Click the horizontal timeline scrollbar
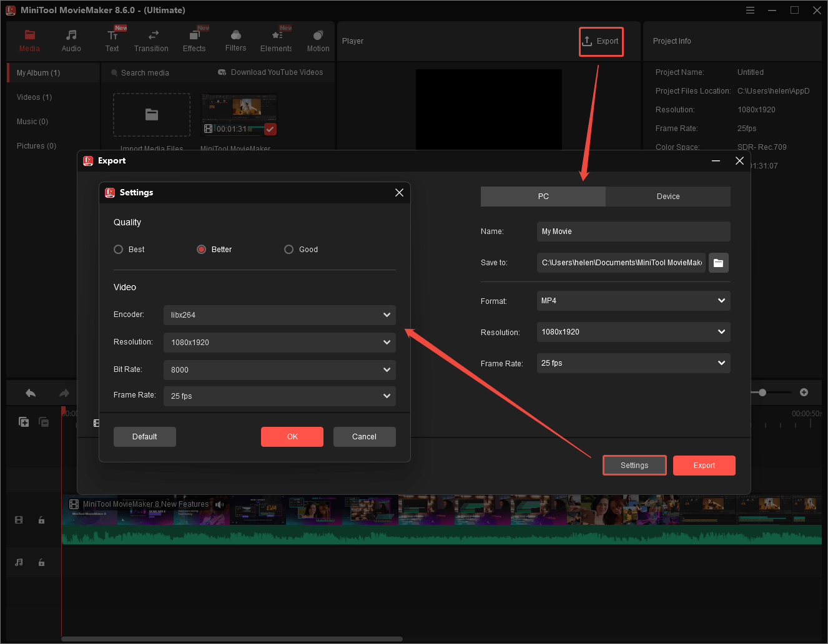 coord(232,639)
